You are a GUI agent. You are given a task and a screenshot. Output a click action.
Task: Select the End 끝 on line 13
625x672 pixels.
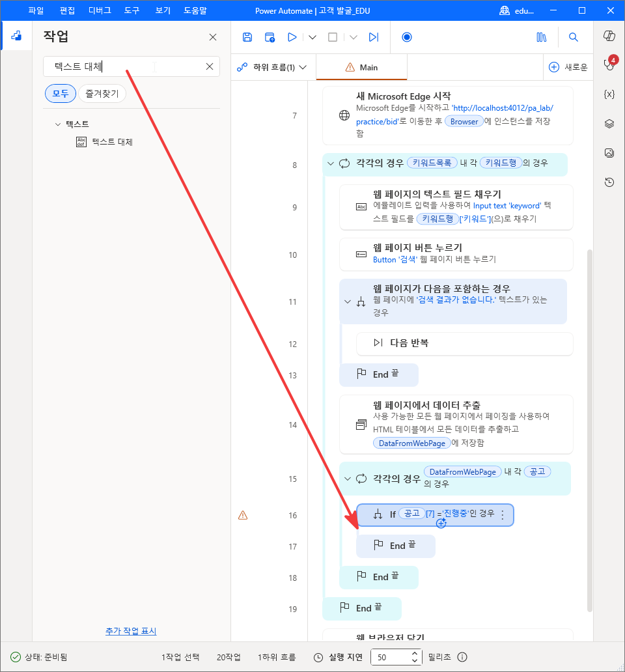tap(379, 375)
